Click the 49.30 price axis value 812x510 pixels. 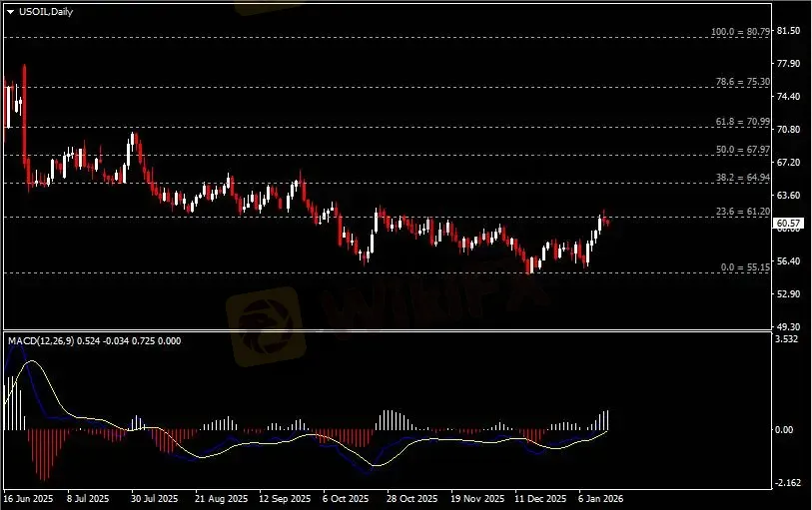pos(789,327)
